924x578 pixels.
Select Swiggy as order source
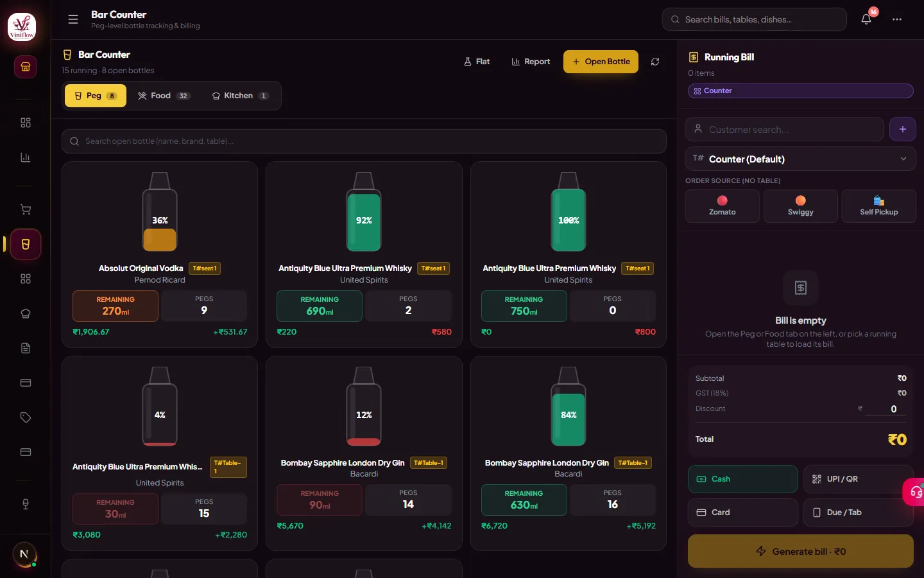coord(801,206)
